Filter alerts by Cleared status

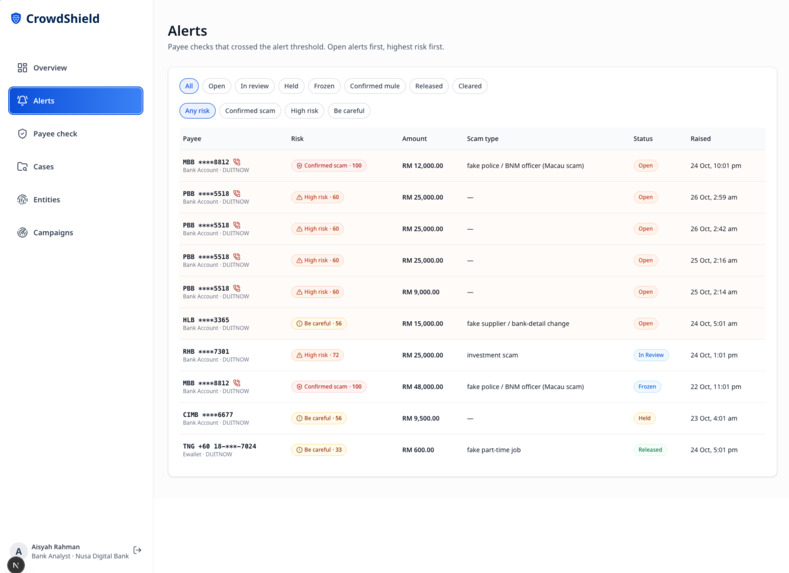[x=470, y=86]
